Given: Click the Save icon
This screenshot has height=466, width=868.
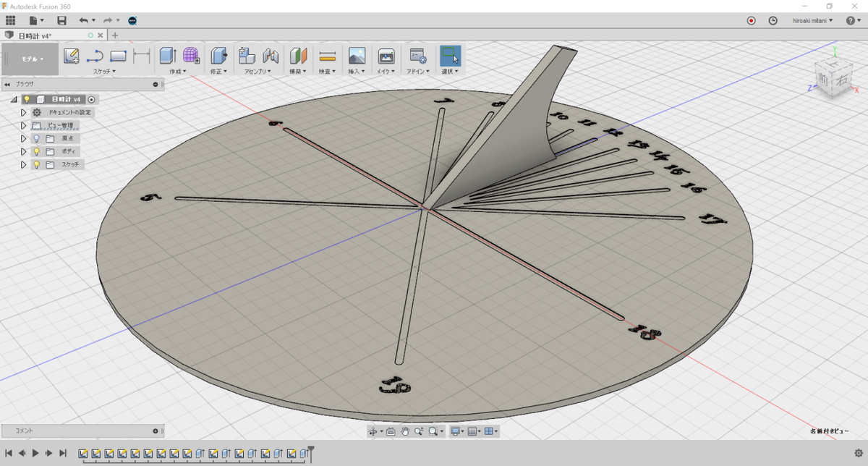Looking at the screenshot, I should pyautogui.click(x=61, y=20).
